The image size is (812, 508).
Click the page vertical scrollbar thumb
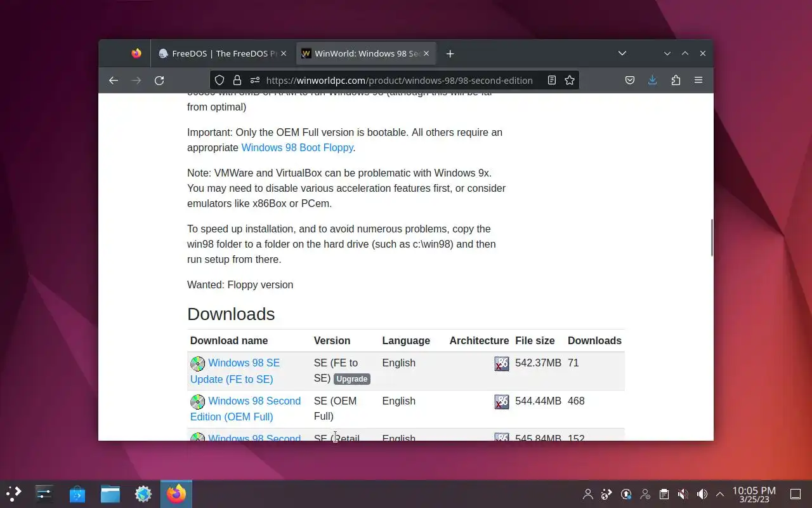point(711,237)
